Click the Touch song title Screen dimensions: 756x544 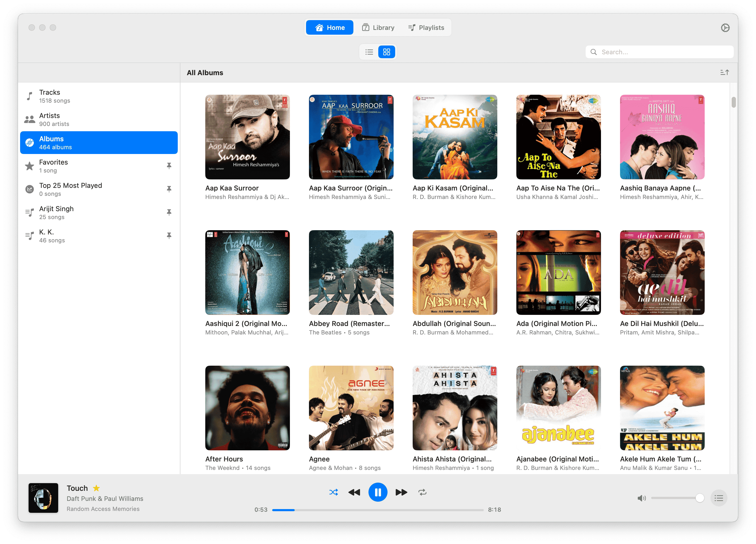point(77,488)
